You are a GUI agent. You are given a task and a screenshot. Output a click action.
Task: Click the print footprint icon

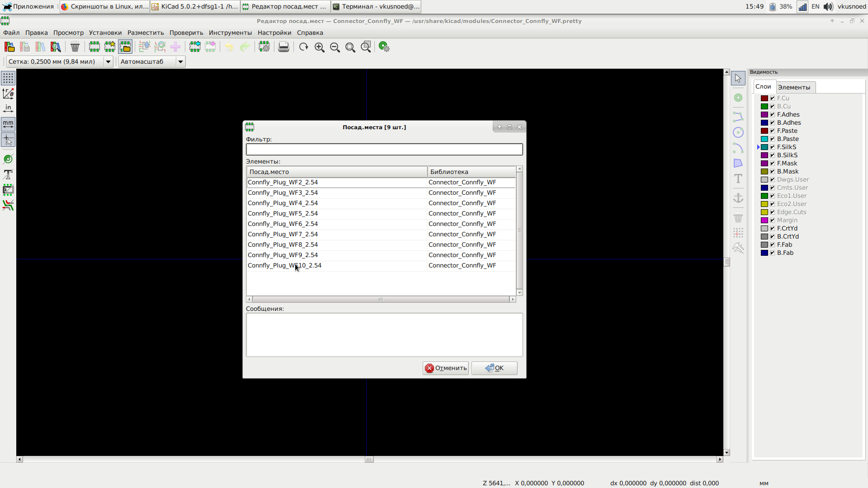click(283, 47)
